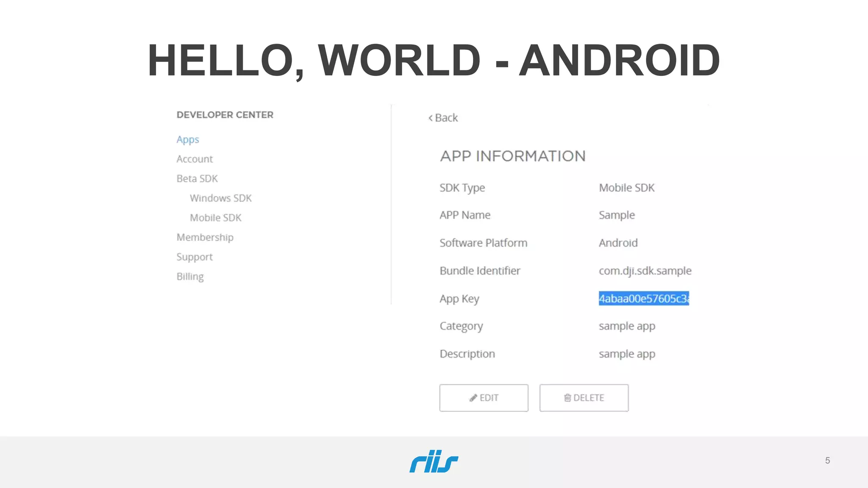Click the 'APP Name' label

coord(465,215)
